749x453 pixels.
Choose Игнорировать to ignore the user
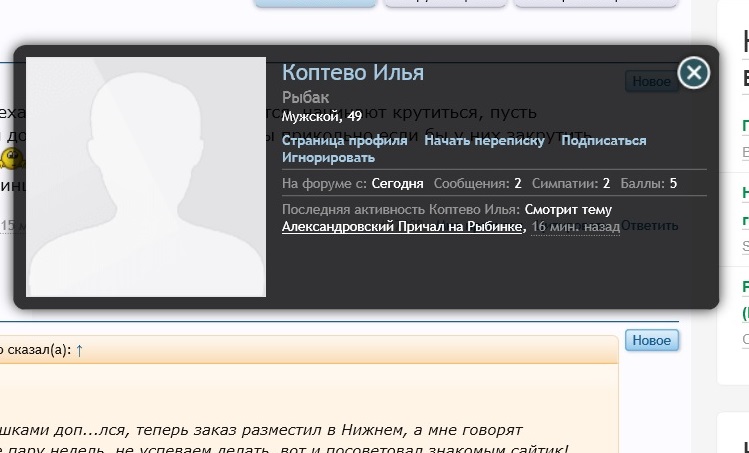(328, 158)
